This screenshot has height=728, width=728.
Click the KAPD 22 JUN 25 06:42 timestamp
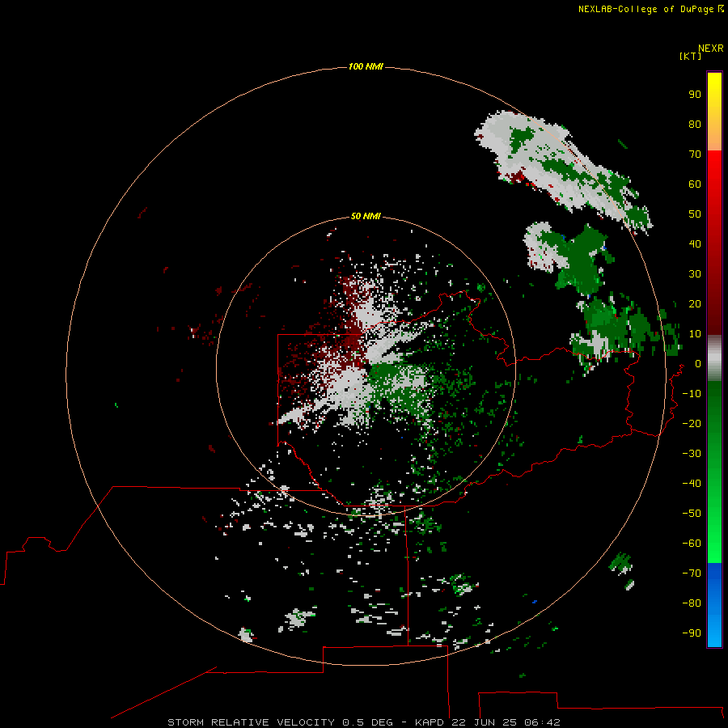pos(488,722)
